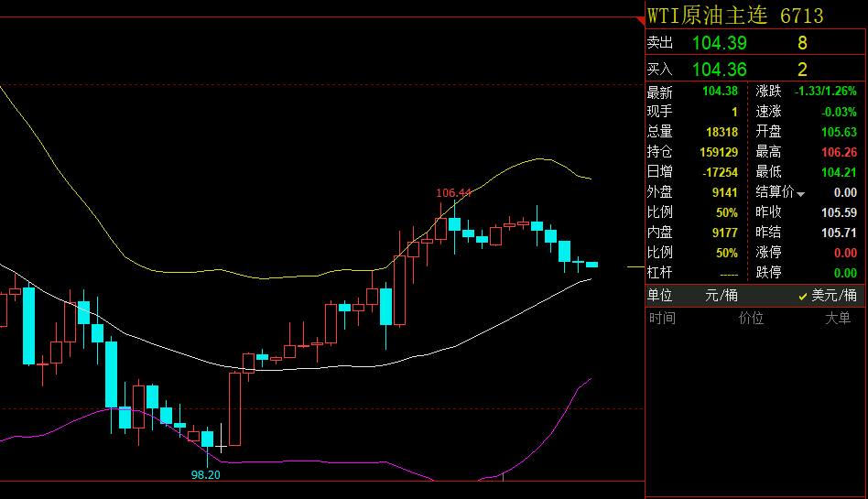Click the opening price 105.63

coord(840,132)
